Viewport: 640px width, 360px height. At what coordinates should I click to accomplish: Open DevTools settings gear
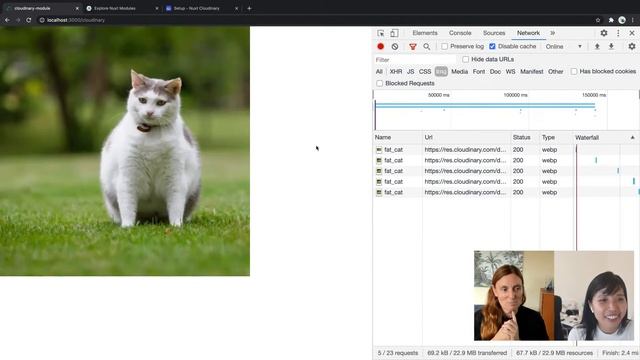click(x=604, y=33)
